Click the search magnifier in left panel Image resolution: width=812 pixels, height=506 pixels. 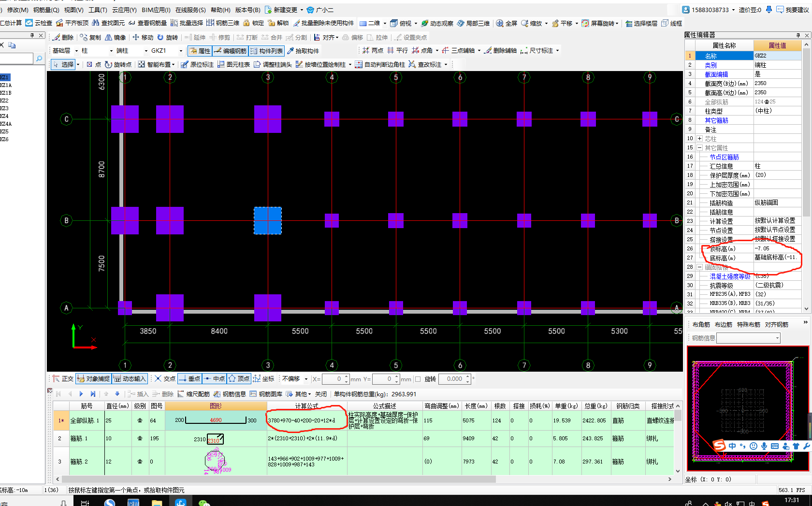[39, 58]
